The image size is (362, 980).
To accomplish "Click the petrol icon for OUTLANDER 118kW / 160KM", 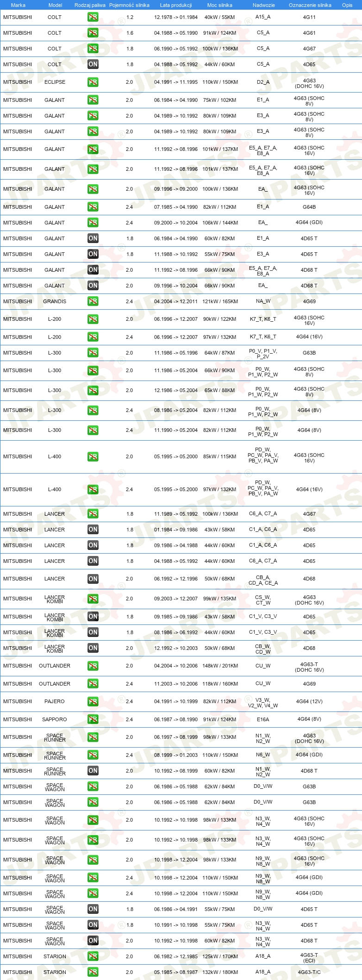I will coord(93,684).
